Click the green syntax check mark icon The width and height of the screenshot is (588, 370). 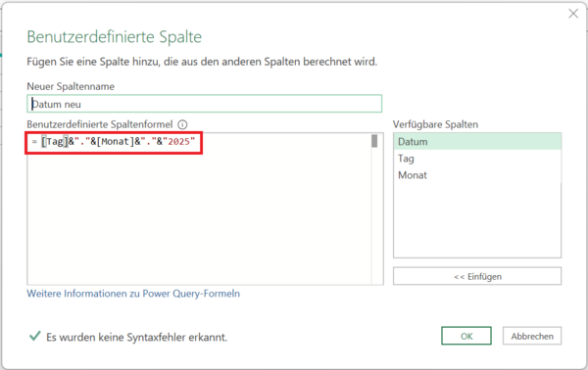point(35,336)
